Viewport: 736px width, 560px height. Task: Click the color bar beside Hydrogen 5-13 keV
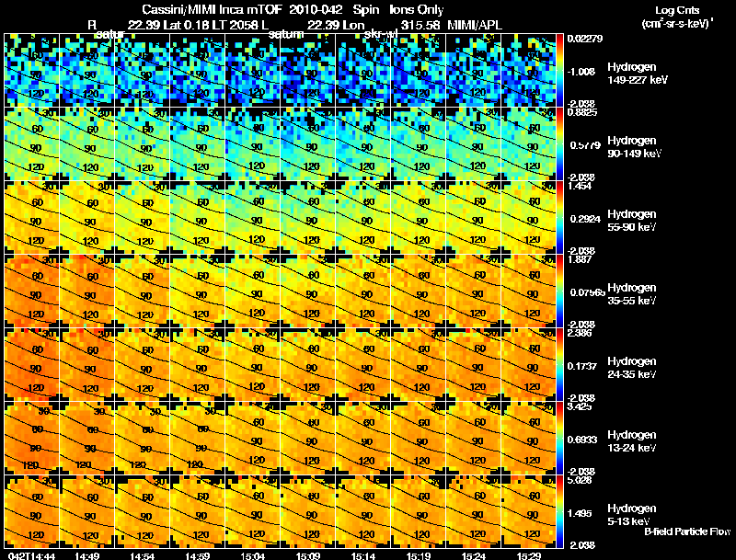tap(559, 512)
